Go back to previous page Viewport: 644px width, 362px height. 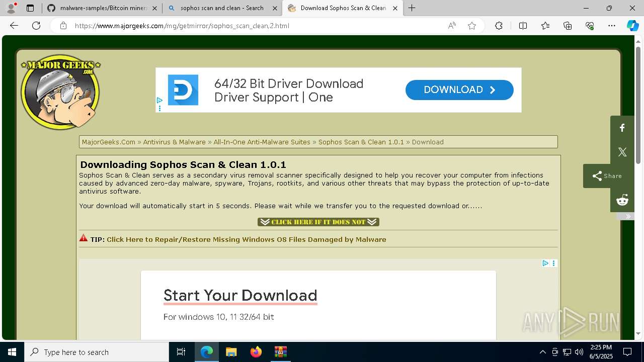14,26
